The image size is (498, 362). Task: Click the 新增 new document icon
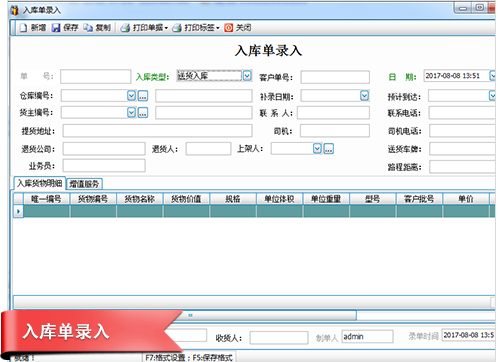[x=23, y=28]
